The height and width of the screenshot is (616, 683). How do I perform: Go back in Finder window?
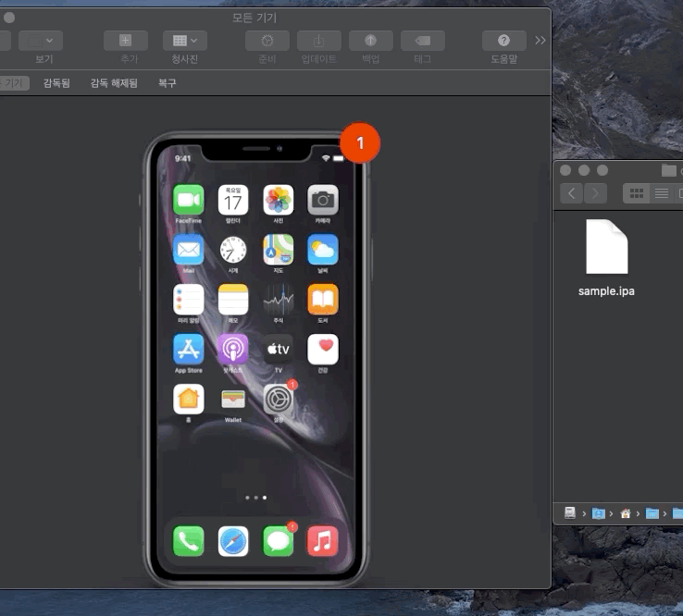point(572,193)
